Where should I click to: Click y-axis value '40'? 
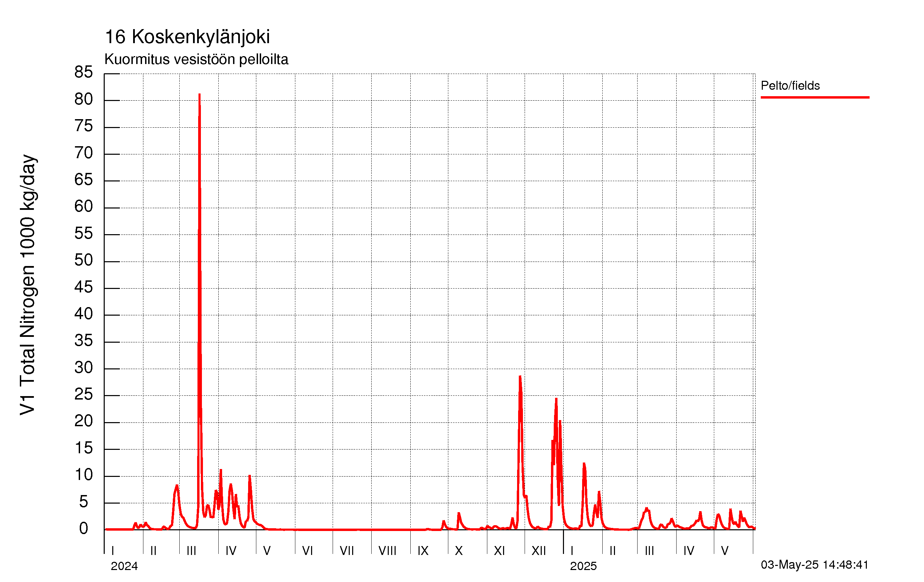coord(84,314)
